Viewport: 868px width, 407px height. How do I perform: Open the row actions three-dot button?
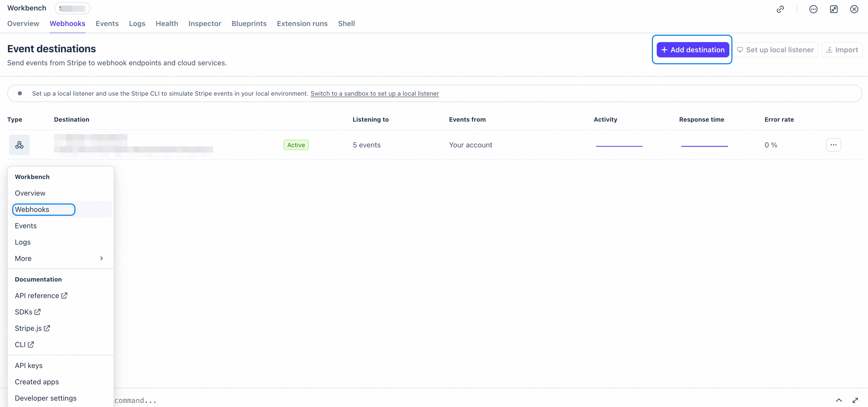833,145
